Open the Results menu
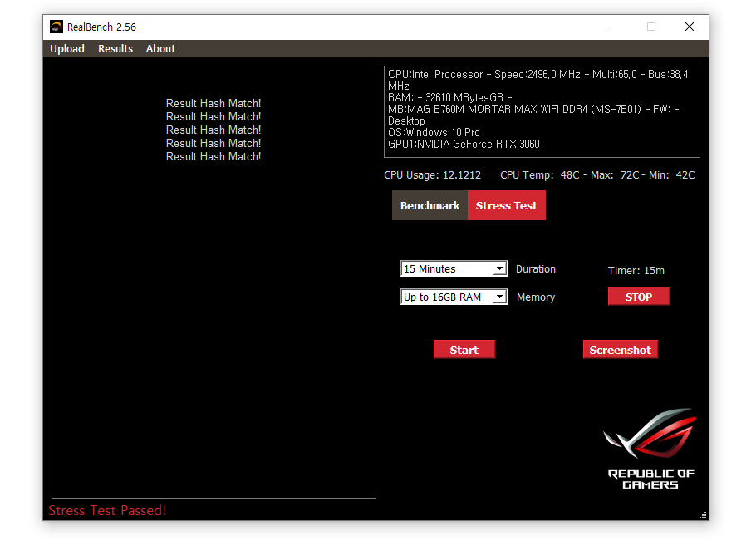This screenshot has width=756, height=555. point(115,49)
